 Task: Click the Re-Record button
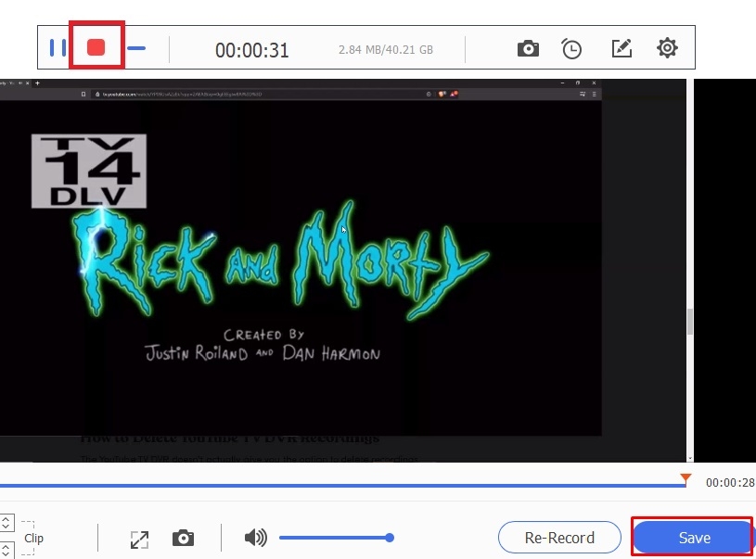coord(558,538)
